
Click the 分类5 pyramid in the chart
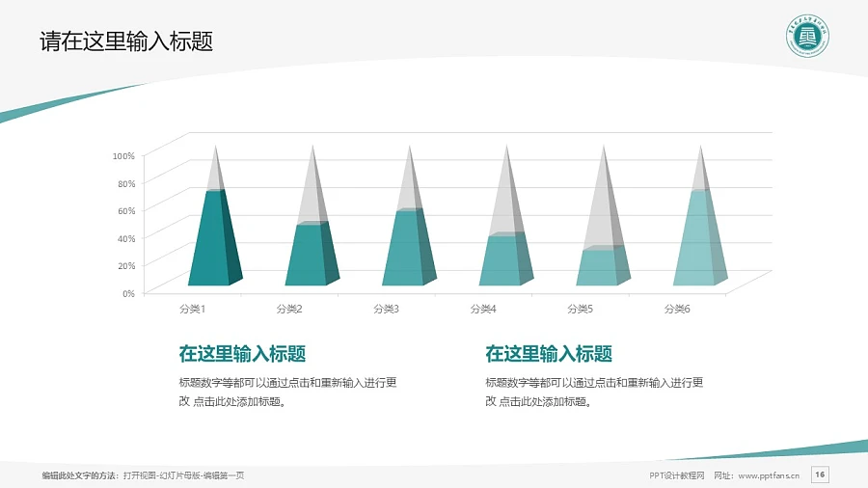pyautogui.click(x=601, y=265)
